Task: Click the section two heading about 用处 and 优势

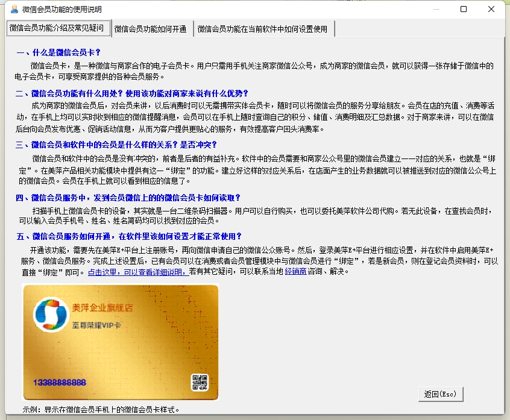Action: pyautogui.click(x=132, y=93)
